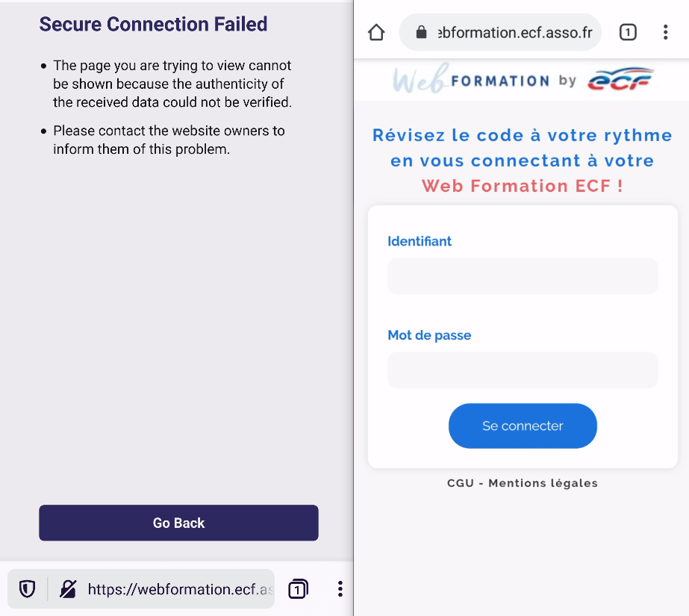Tap the Web Formation logo text

(471, 79)
